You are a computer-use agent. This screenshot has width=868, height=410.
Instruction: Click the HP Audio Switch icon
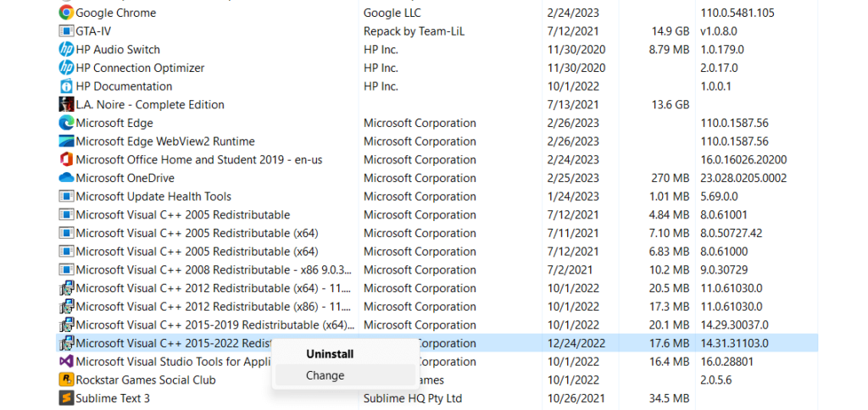tap(66, 49)
